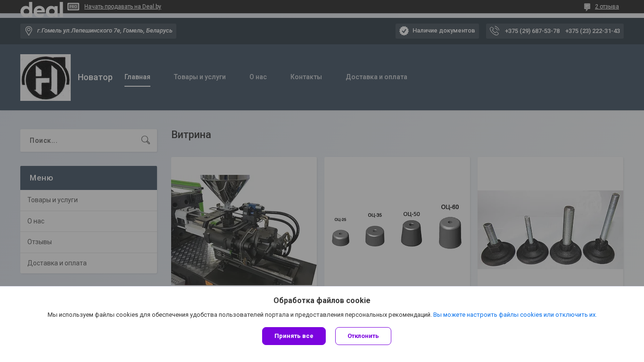Open the Контакты navigation item
This screenshot has height=362, width=644.
pos(306,77)
